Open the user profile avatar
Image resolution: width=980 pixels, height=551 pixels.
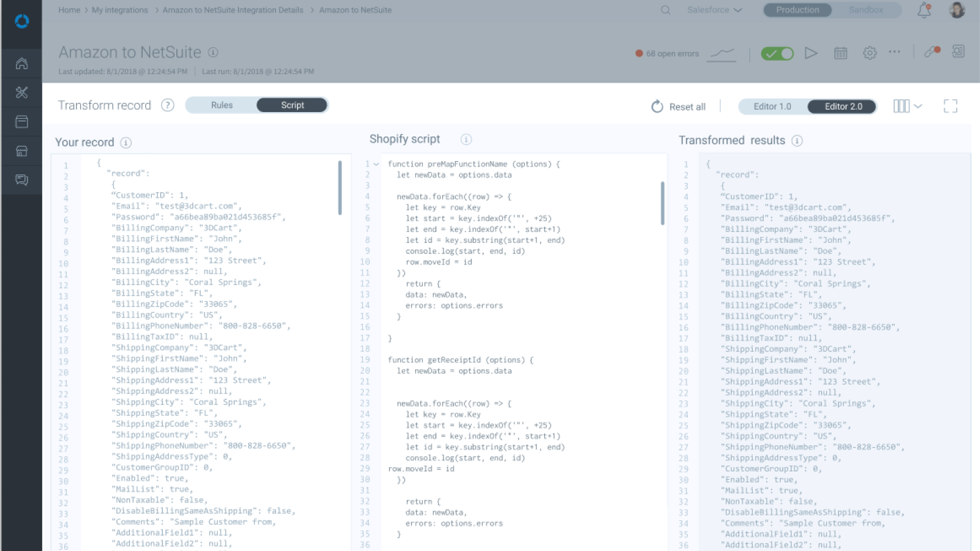[957, 10]
